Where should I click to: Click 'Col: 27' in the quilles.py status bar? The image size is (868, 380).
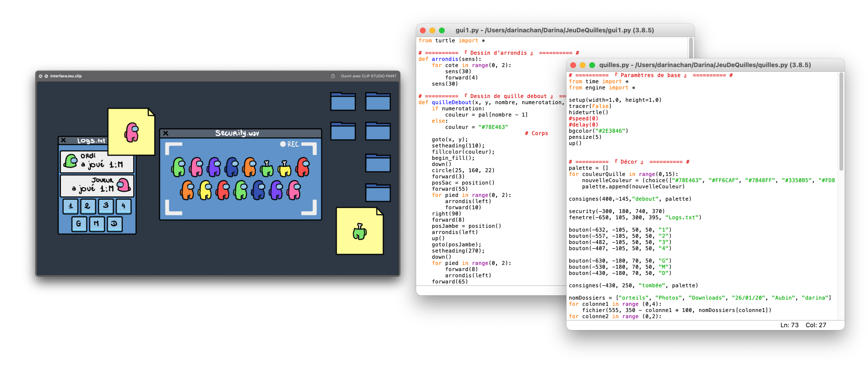click(x=816, y=325)
